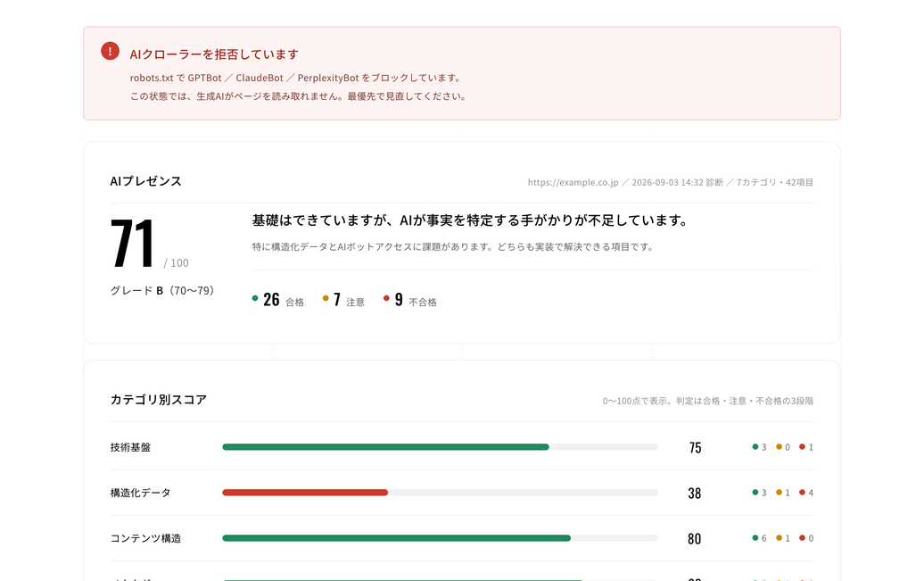Click the コンテンツ構造 score value 80
Screen dimensions: 924x581
pyautogui.click(x=695, y=538)
